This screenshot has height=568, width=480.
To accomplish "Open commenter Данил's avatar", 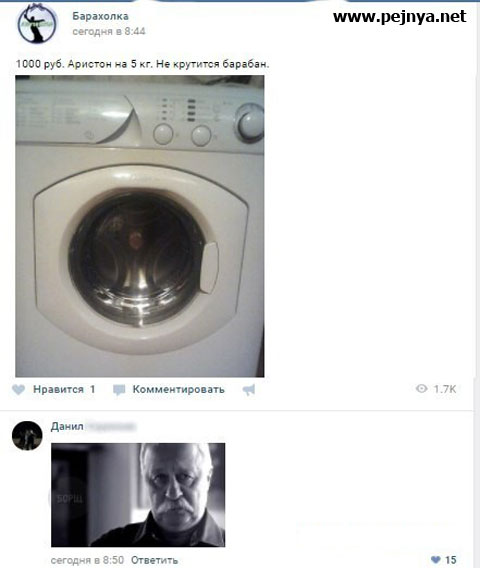I will pyautogui.click(x=27, y=435).
